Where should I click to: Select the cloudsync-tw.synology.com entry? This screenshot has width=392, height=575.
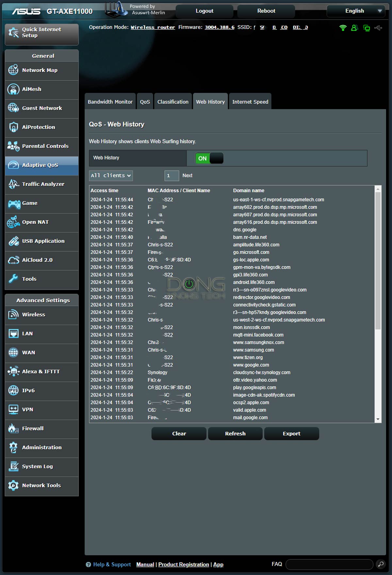coord(262,372)
